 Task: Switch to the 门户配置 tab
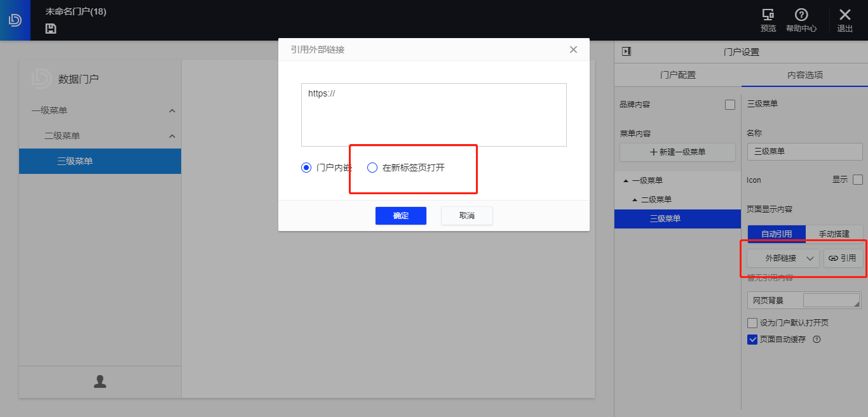click(677, 74)
